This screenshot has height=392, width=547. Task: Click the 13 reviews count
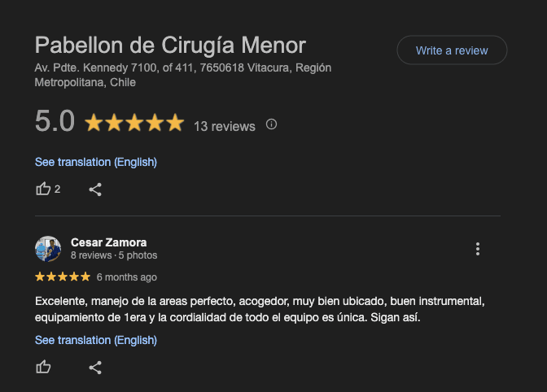tap(225, 126)
